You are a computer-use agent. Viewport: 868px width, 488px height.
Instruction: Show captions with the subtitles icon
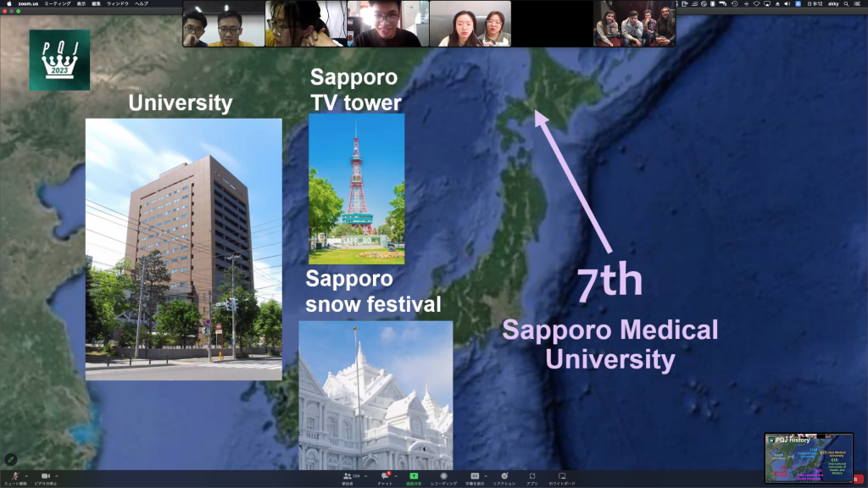[475, 476]
